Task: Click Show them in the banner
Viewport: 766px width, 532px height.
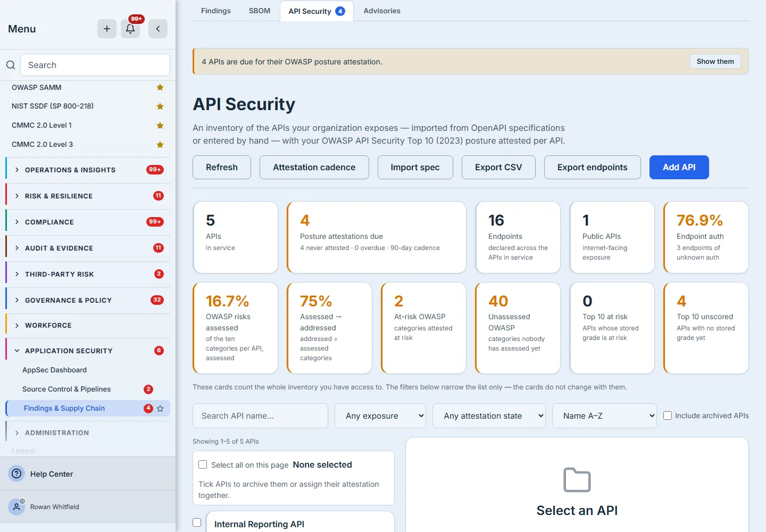Action: pyautogui.click(x=715, y=61)
